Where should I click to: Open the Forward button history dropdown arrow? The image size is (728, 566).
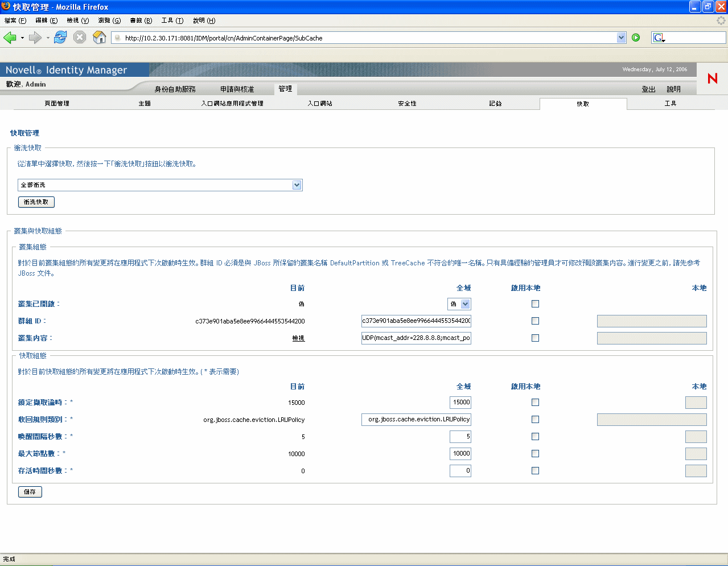tap(48, 38)
